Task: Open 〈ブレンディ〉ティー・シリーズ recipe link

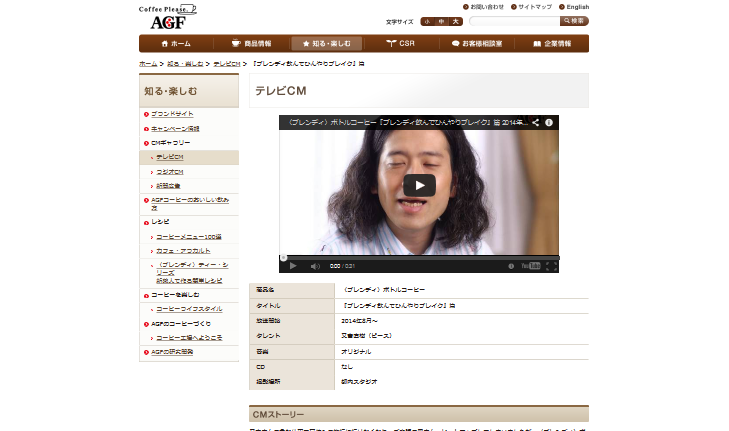Action: tap(192, 272)
